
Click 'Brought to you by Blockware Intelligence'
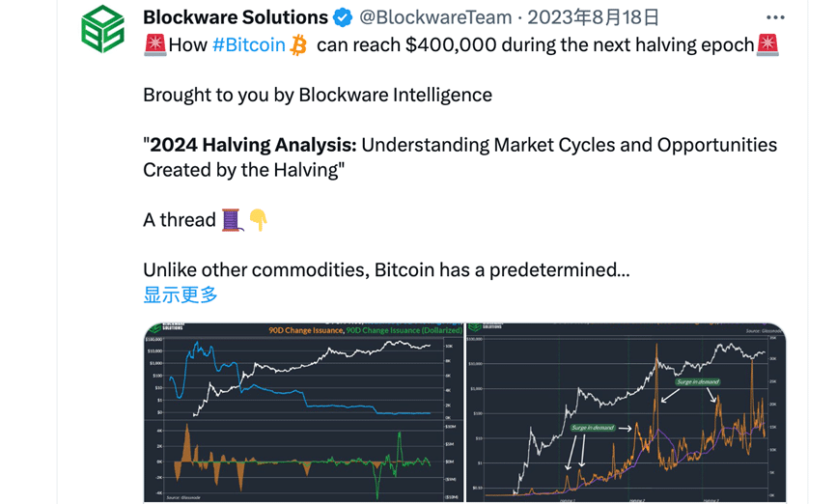(x=318, y=95)
